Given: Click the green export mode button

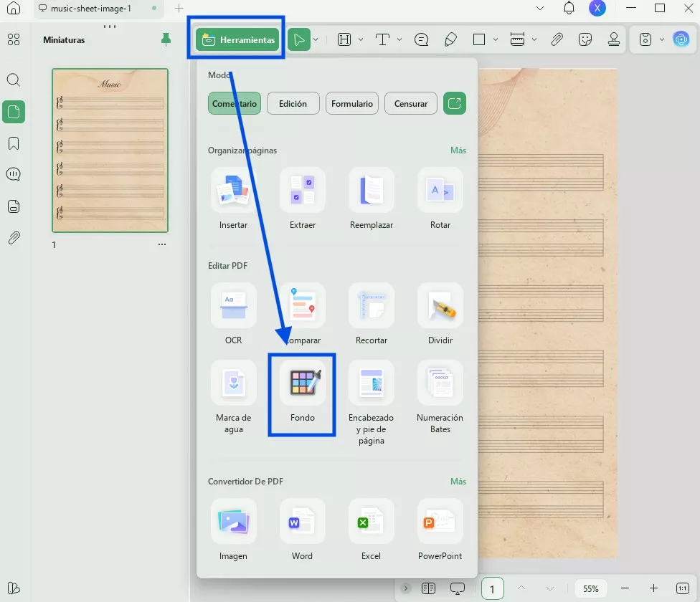Looking at the screenshot, I should click(x=455, y=103).
